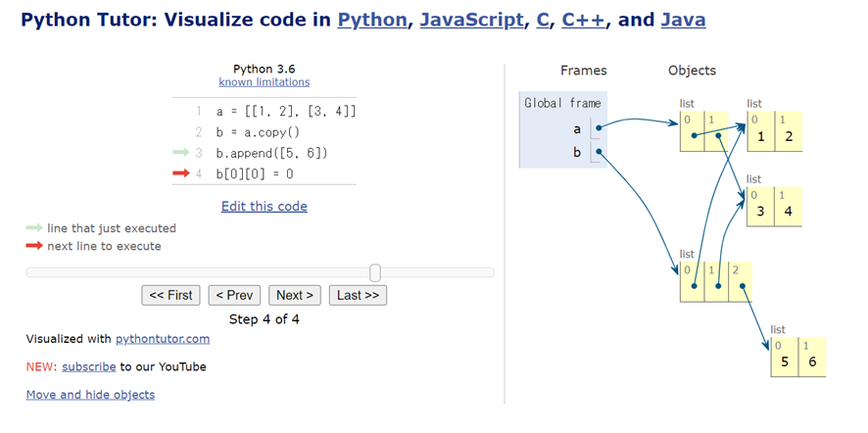This screenshot has height=433, width=868.
Task: Advance execution with the Next button
Action: pos(295,295)
